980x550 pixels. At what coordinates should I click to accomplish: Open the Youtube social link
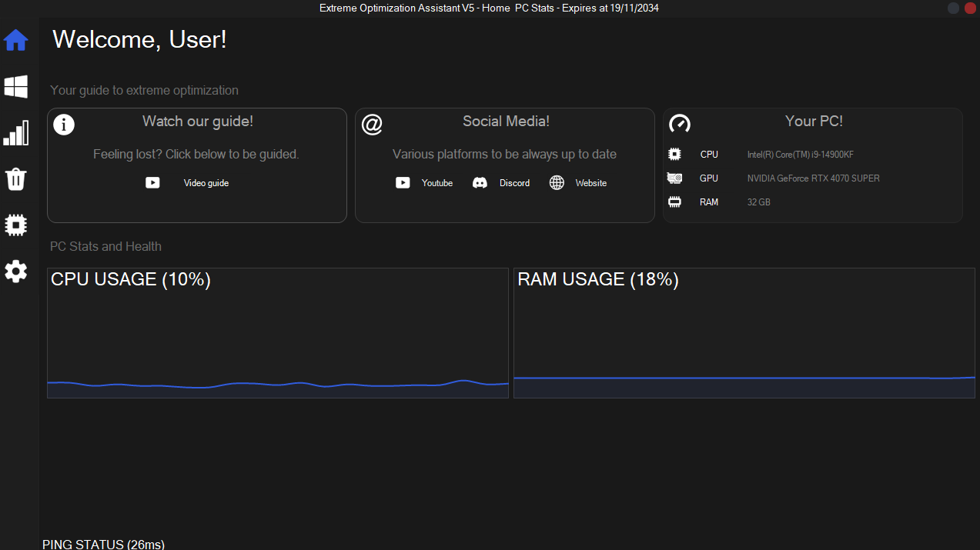[x=437, y=183]
